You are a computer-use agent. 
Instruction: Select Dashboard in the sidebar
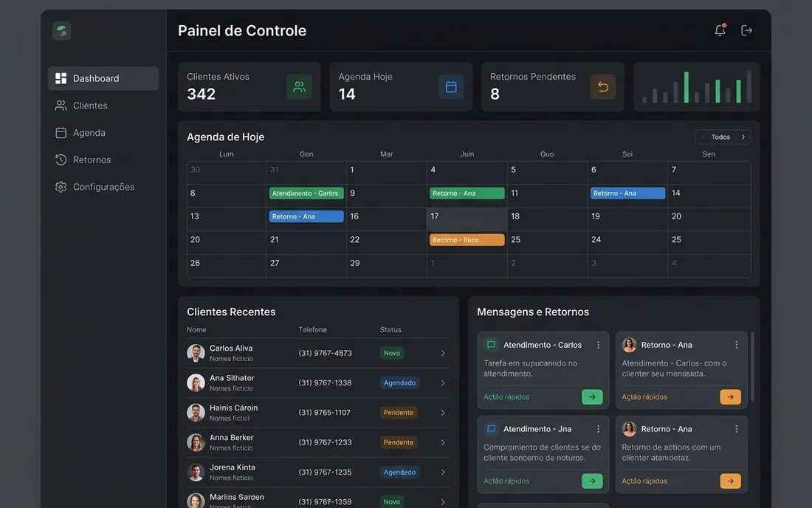[103, 78]
